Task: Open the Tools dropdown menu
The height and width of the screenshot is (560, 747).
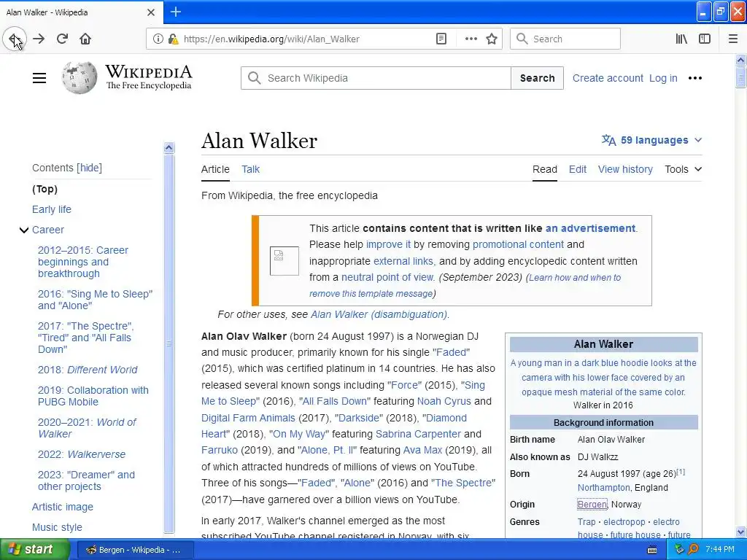Action: 683,169
